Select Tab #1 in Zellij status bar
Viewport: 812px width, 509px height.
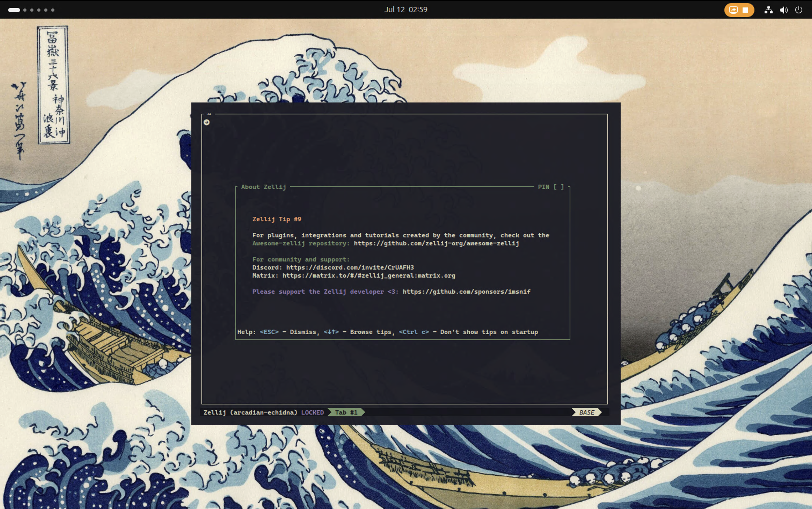click(346, 412)
